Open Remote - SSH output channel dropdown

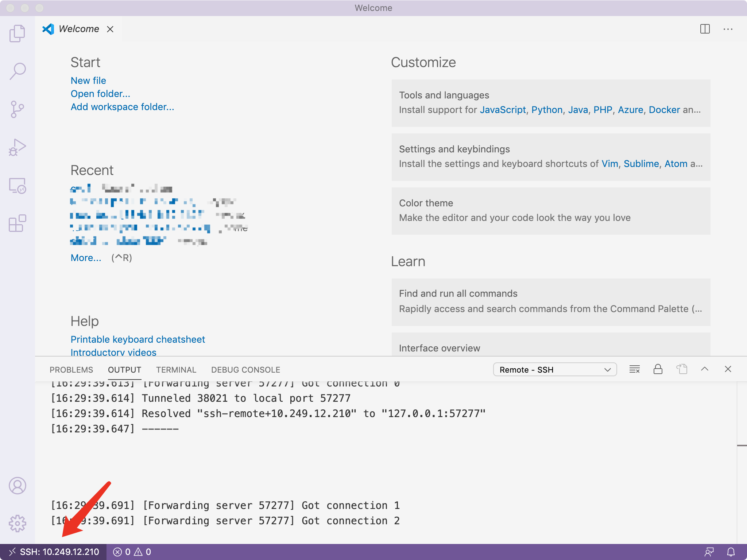(x=554, y=370)
